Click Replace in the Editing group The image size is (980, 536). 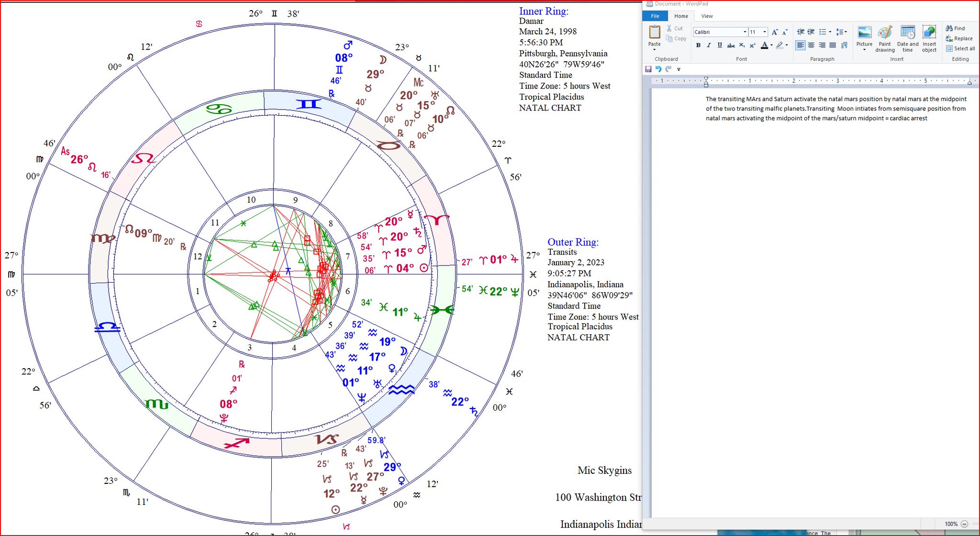959,38
